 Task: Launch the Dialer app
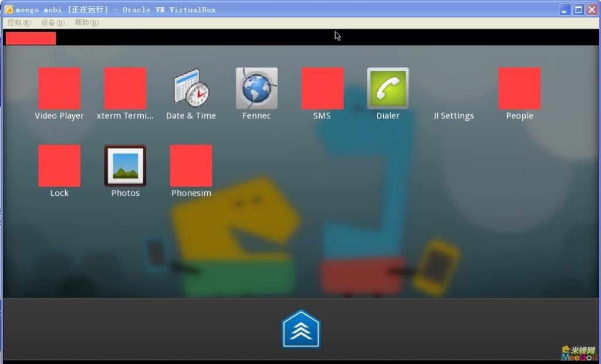point(387,87)
